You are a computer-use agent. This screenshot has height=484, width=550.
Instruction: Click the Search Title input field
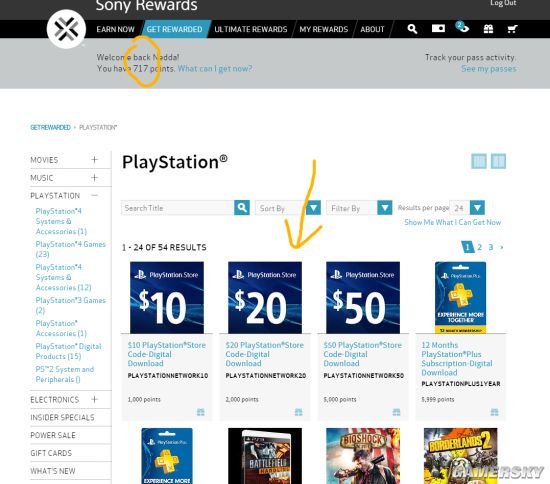[178, 208]
